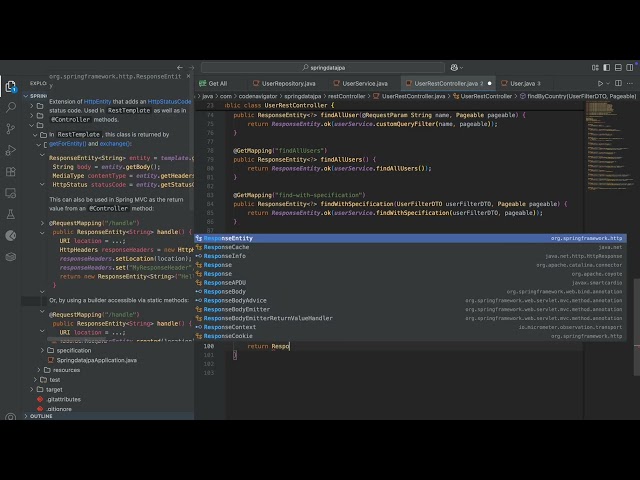Expand the test folder
640x480 pixels.
coord(54,380)
